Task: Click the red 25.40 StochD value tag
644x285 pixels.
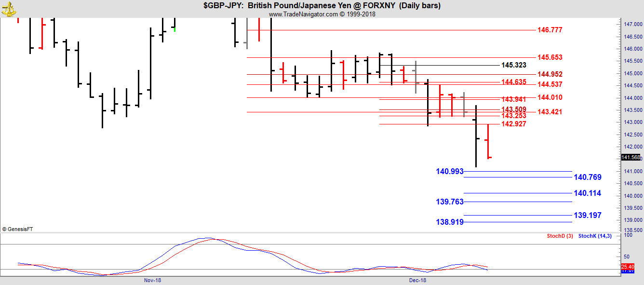Action: tap(627, 267)
